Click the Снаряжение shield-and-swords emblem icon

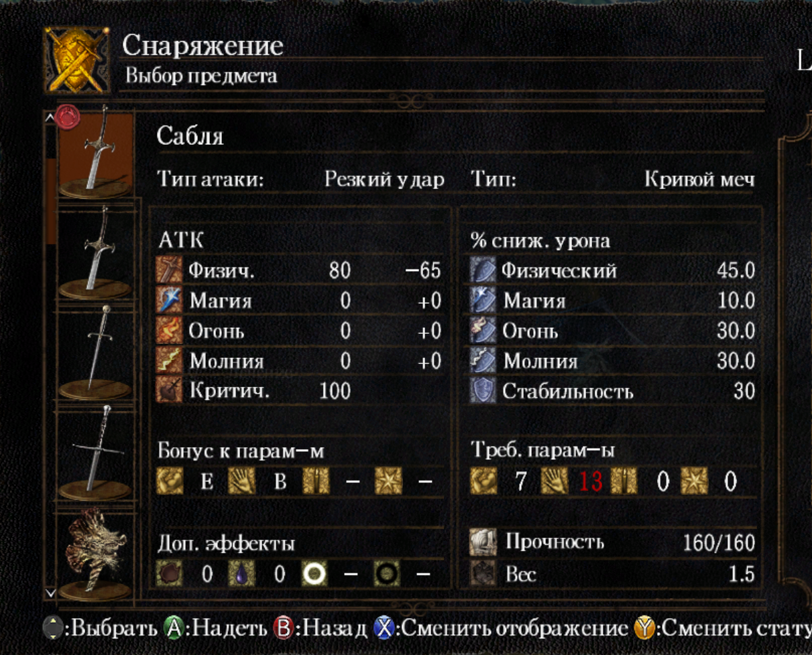[x=76, y=60]
